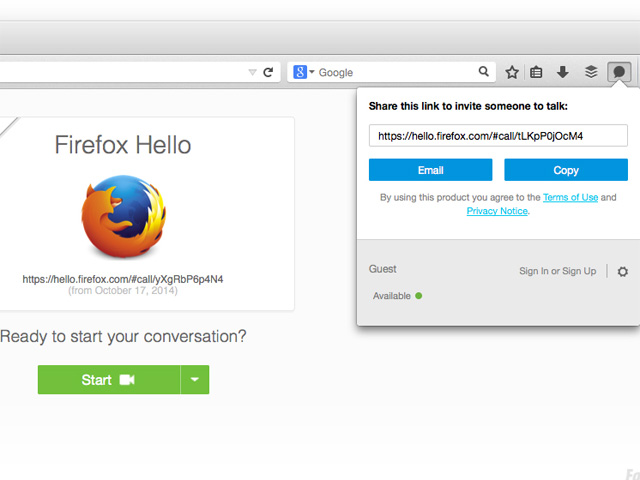Click the Firefox Hello heading

click(x=123, y=145)
